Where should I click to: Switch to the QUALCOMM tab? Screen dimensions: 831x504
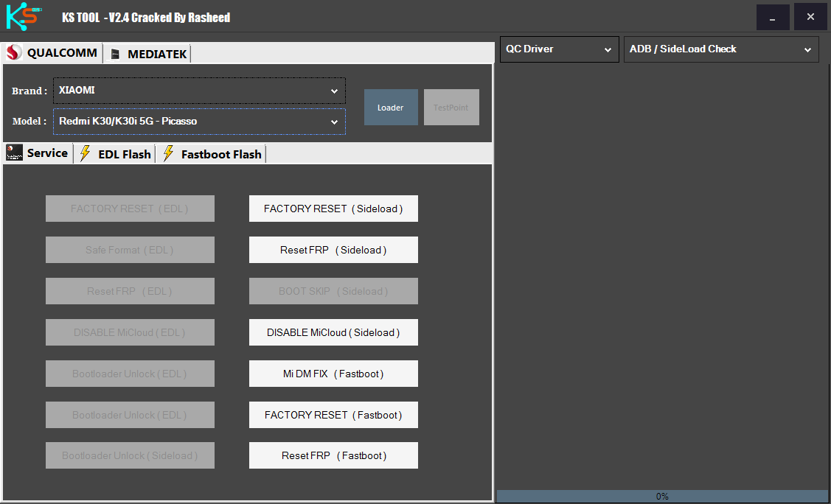tap(52, 52)
